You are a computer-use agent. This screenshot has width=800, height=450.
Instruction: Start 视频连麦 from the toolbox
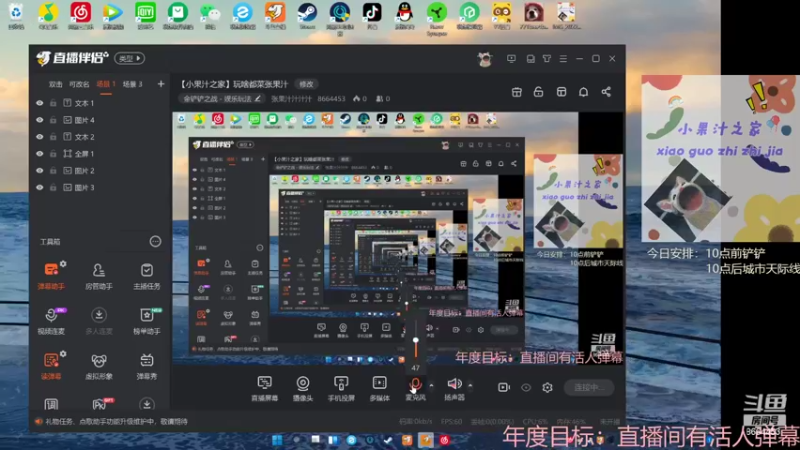[51, 320]
